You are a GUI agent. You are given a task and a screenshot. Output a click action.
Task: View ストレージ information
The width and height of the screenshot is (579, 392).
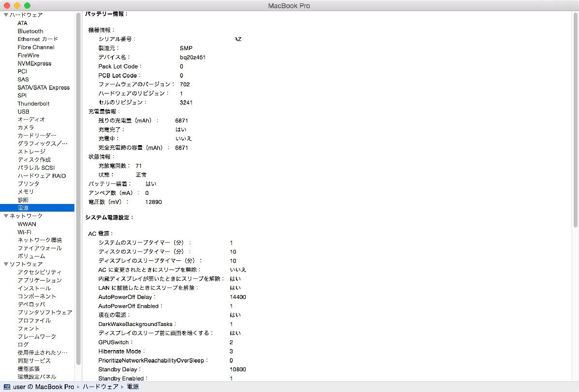31,151
